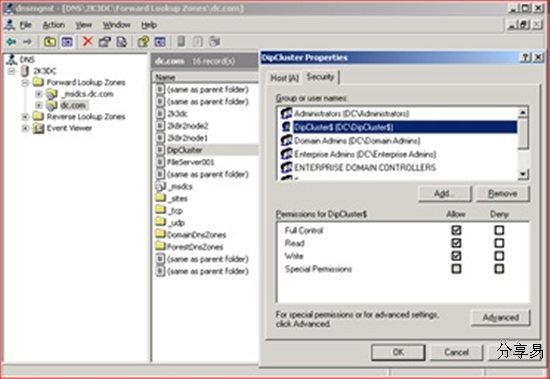
Task: Click the FileServer001 record icon
Action: point(160,162)
